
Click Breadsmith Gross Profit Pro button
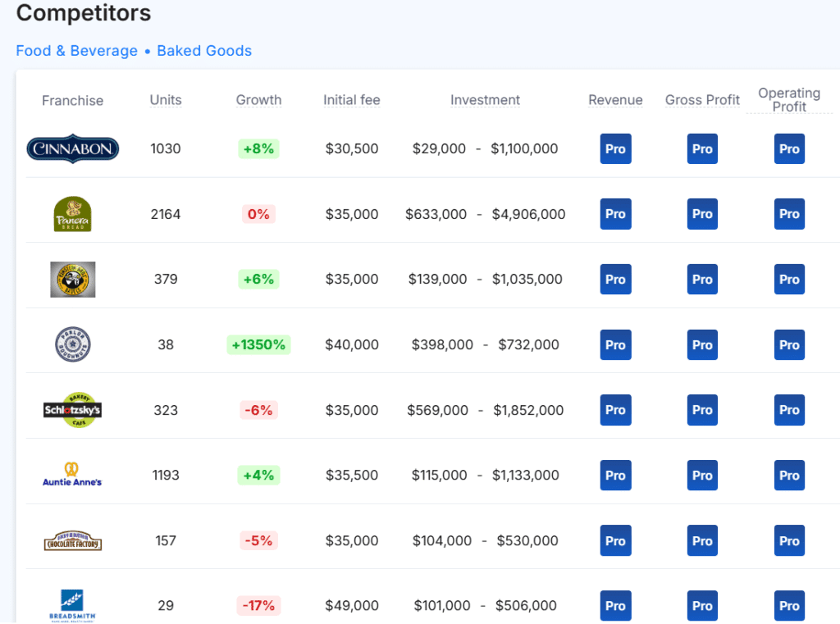[702, 606]
